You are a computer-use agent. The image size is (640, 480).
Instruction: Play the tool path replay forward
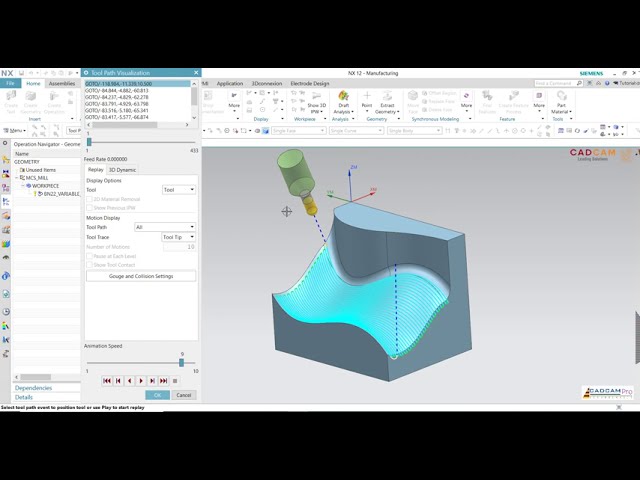[x=141, y=380]
